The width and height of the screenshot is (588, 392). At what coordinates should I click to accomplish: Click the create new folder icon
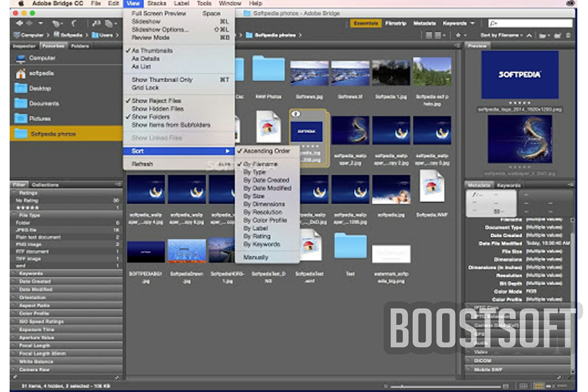point(557,35)
